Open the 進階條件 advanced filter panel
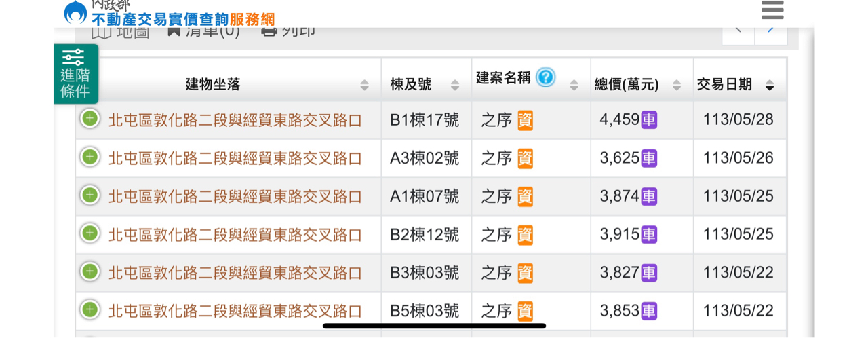The height and width of the screenshot is (338, 868). (x=75, y=74)
